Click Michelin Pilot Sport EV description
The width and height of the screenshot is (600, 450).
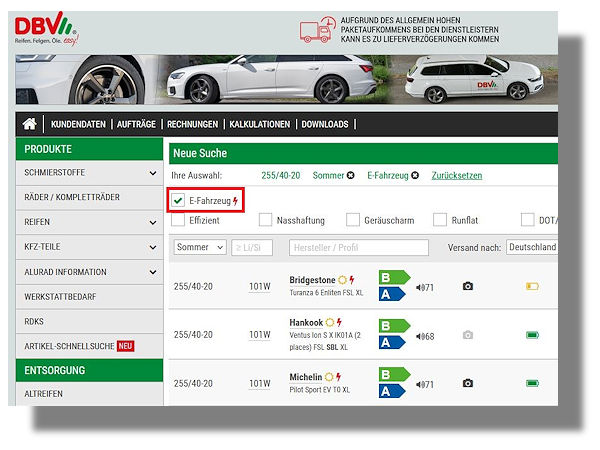[320, 390]
